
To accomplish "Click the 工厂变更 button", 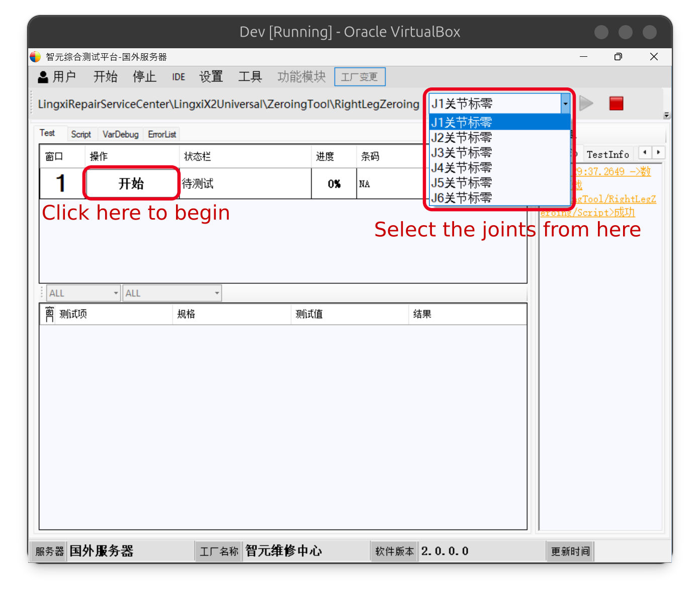I will click(360, 77).
